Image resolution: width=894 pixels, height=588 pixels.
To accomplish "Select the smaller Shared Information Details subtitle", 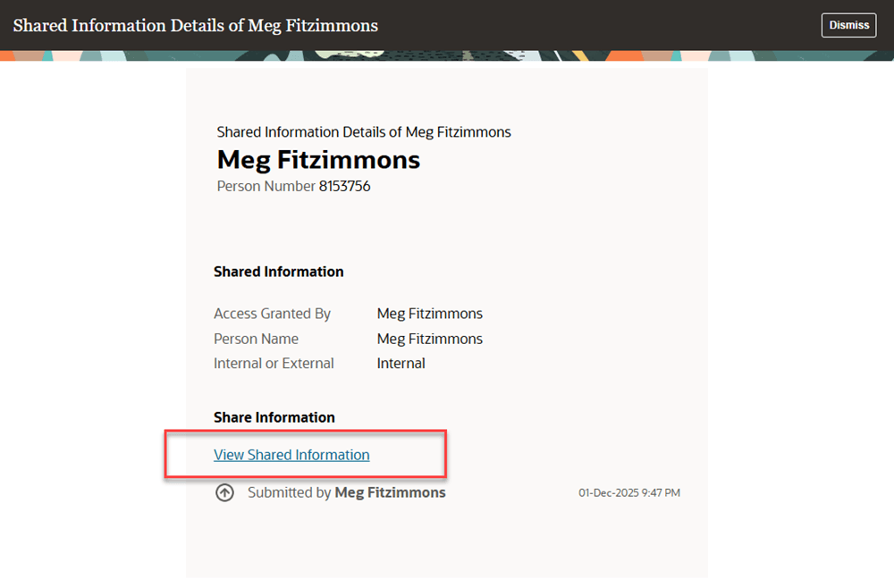I will pyautogui.click(x=363, y=131).
